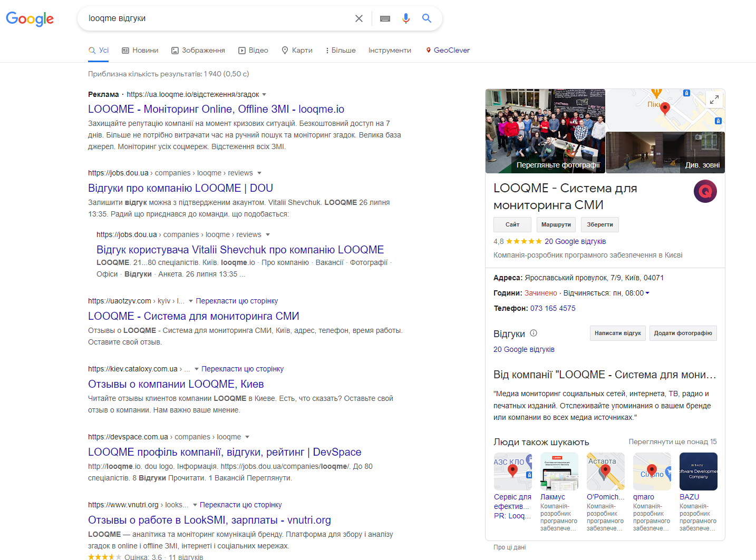Click the Сайт button
This screenshot has width=756, height=560.
click(512, 224)
